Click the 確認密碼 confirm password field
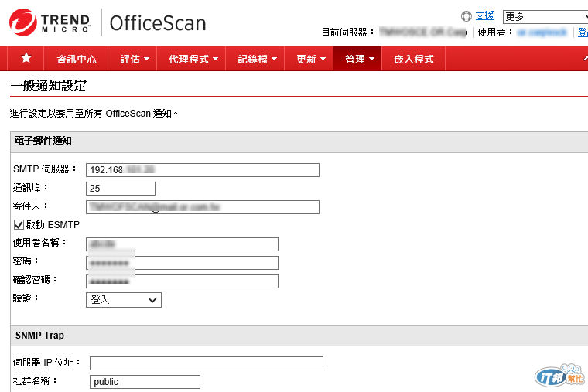 [182, 281]
